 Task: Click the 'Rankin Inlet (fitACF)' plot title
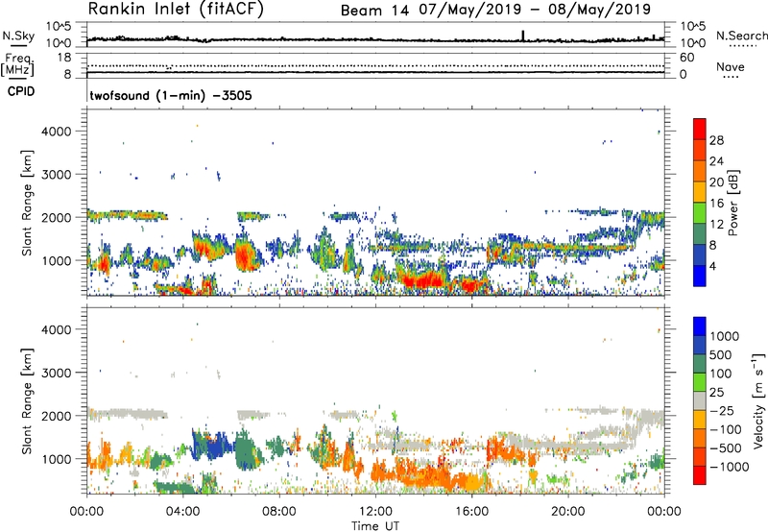coord(176,10)
